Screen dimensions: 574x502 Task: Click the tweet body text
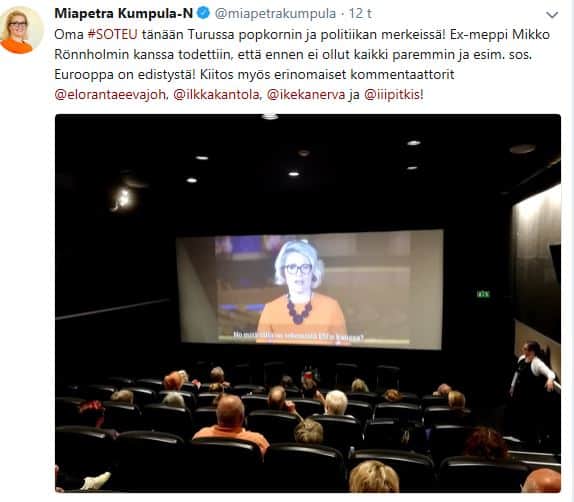[302, 65]
